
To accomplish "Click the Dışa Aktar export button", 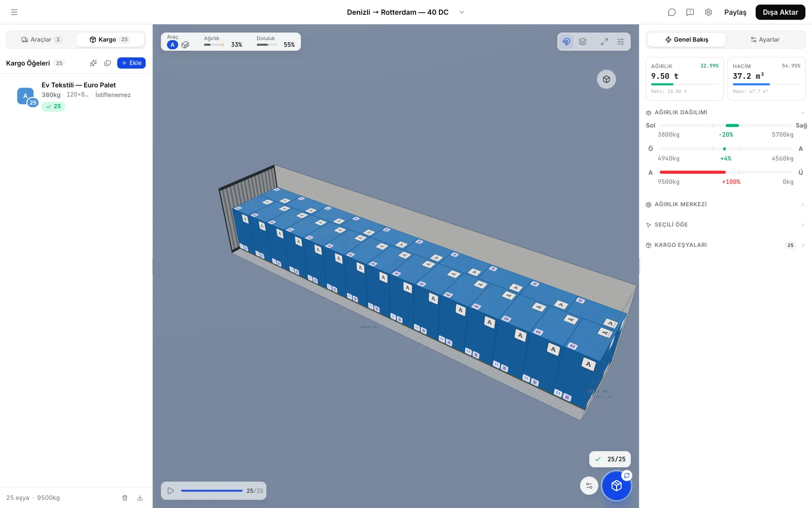I will tap(780, 12).
